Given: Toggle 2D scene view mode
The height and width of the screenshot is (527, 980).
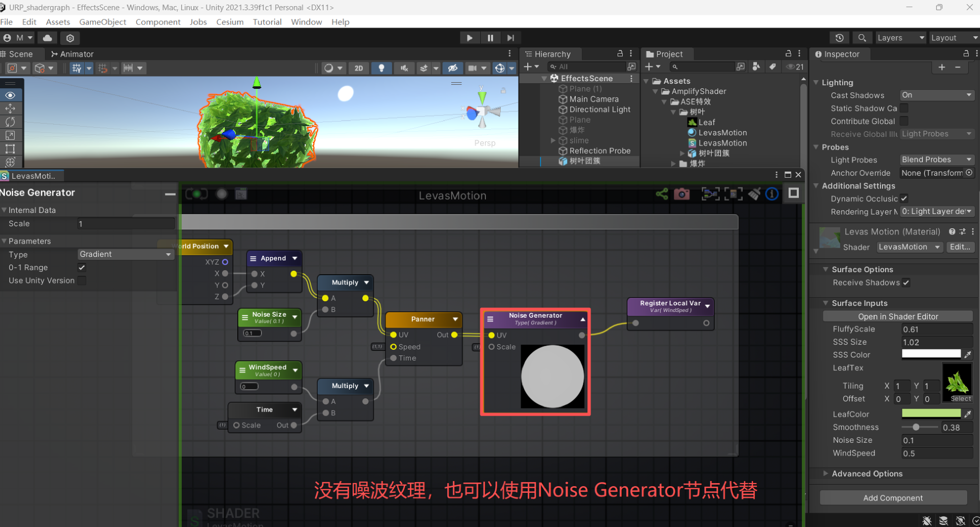Looking at the screenshot, I should [359, 68].
